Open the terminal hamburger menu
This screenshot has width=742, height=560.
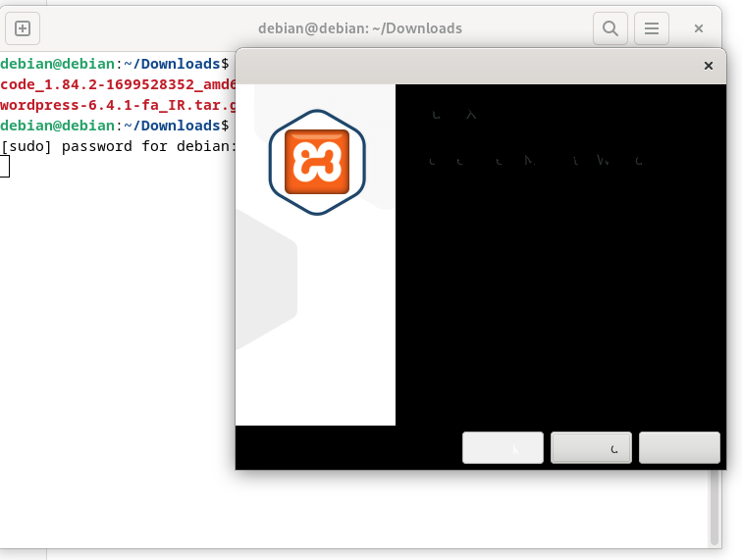tap(651, 28)
